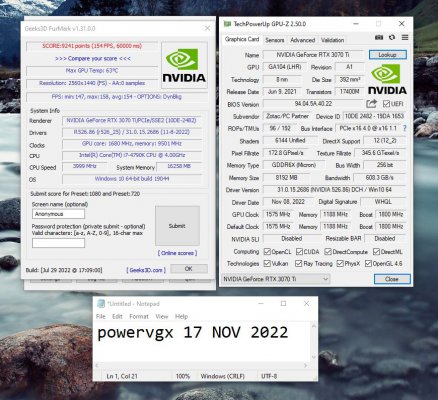
Task: Toggle the DirectCompute checkbox
Action: point(328,251)
